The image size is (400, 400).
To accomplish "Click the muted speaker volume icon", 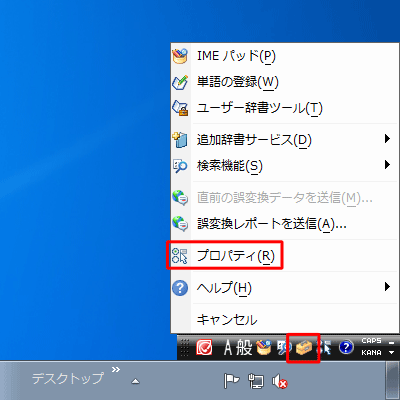I will pos(279,381).
